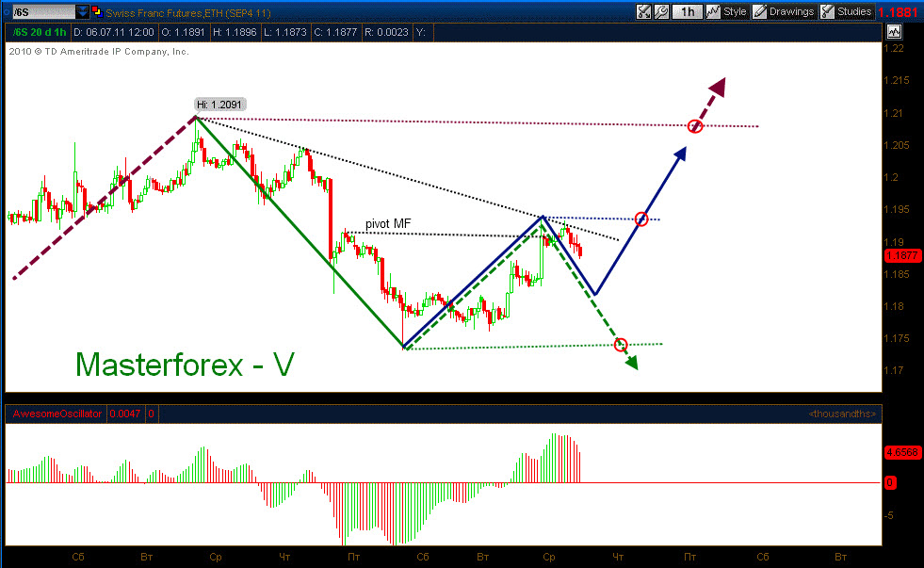Click the chart mode icon above price axis
This screenshot has width=924, height=568.
coord(894,32)
